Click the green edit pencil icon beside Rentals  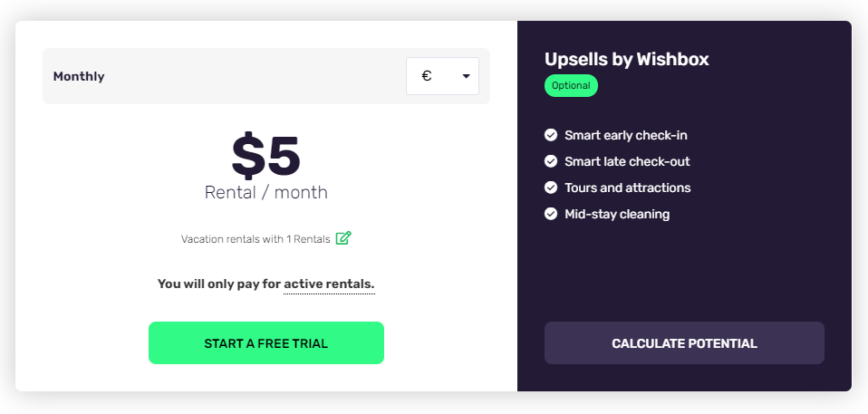click(x=343, y=238)
